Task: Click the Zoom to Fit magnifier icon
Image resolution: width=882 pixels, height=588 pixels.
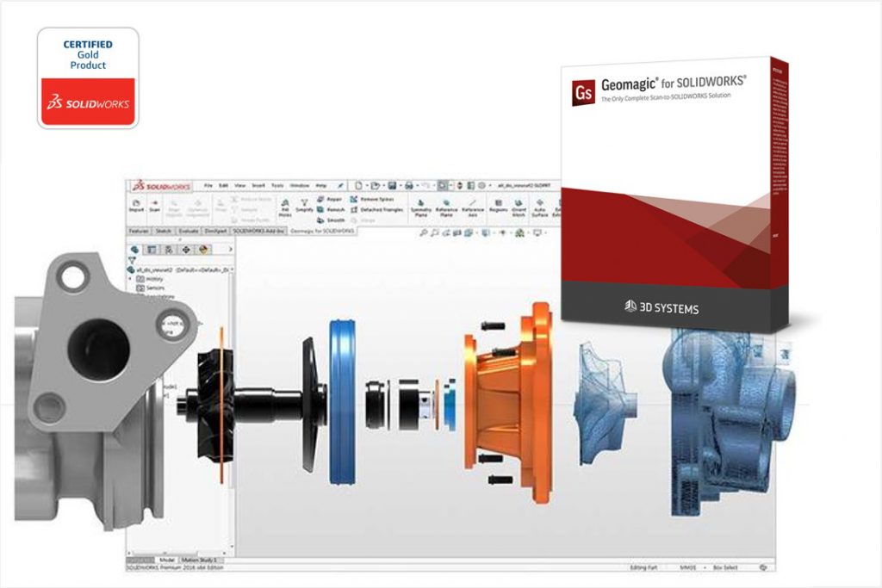Action: 424,232
